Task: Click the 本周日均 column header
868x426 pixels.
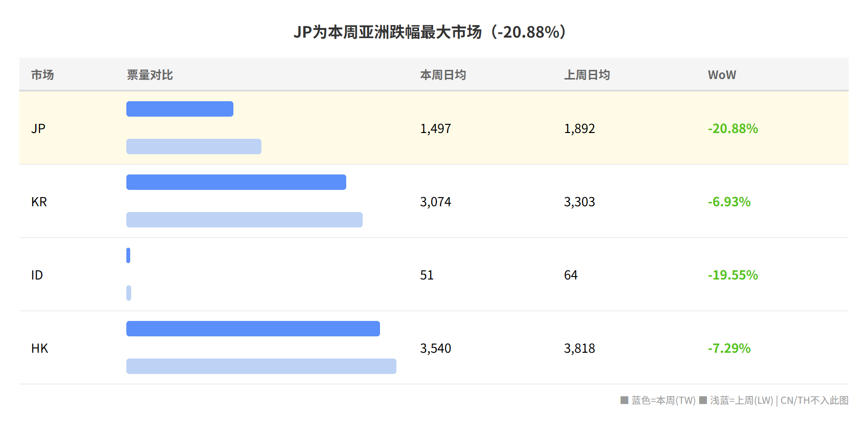Action: [x=443, y=75]
